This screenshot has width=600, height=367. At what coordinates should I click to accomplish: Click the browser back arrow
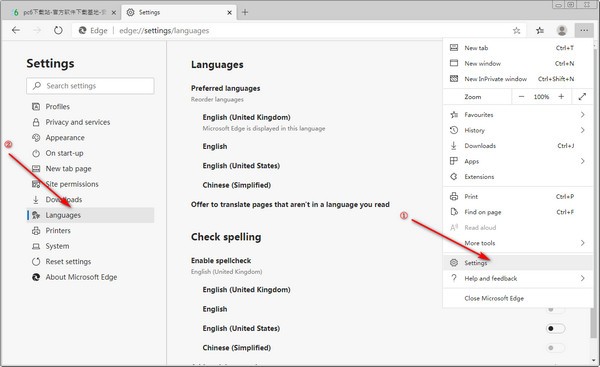pyautogui.click(x=16, y=30)
